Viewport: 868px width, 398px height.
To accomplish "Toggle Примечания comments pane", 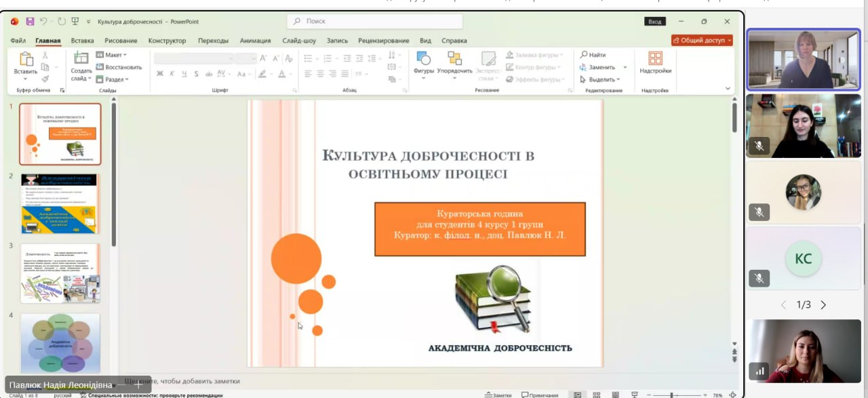I will pyautogui.click(x=540, y=395).
